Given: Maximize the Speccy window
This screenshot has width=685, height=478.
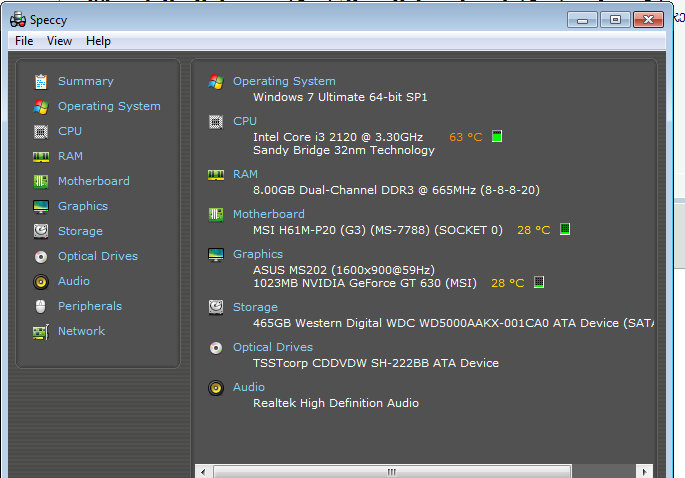Looking at the screenshot, I should pos(615,20).
